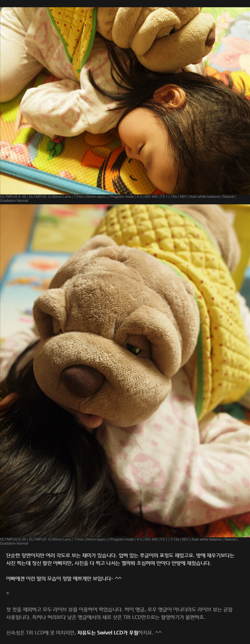Open the top photo of the sleeping child

pyautogui.click(x=125, y=101)
